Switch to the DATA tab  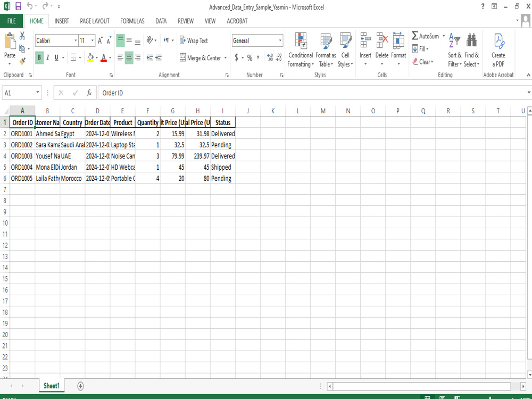coord(161,21)
